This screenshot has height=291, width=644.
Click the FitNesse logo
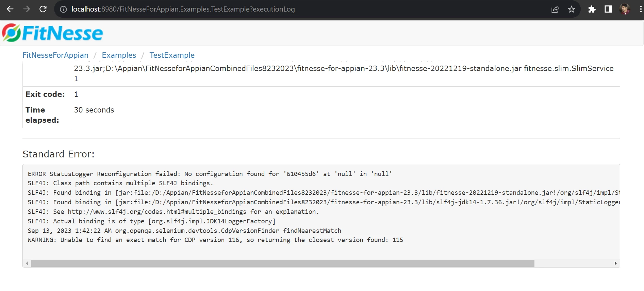pyautogui.click(x=52, y=33)
